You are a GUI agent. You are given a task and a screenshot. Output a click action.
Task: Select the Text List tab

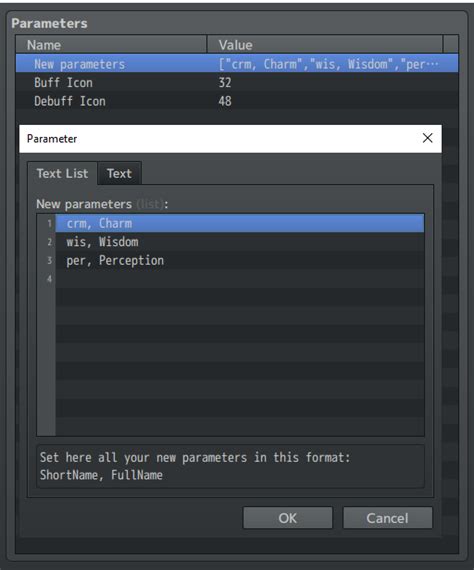[x=62, y=173]
